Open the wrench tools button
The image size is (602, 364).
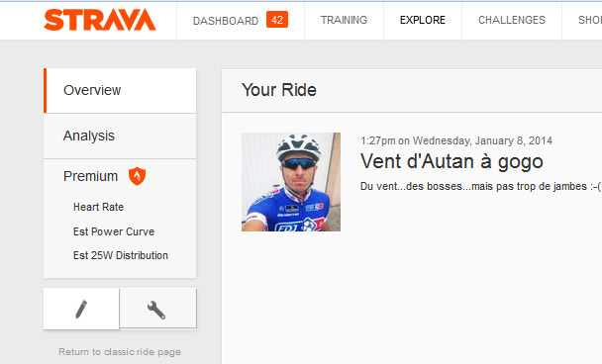pos(157,309)
